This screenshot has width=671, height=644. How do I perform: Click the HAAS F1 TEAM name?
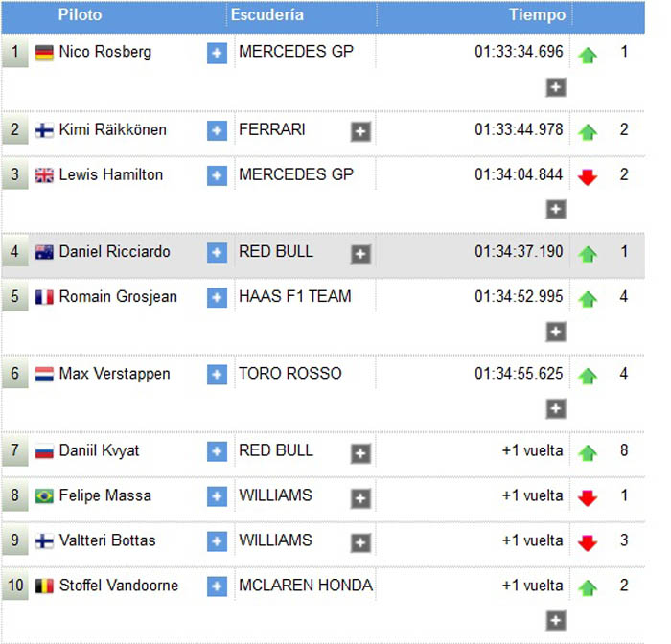coord(295,296)
